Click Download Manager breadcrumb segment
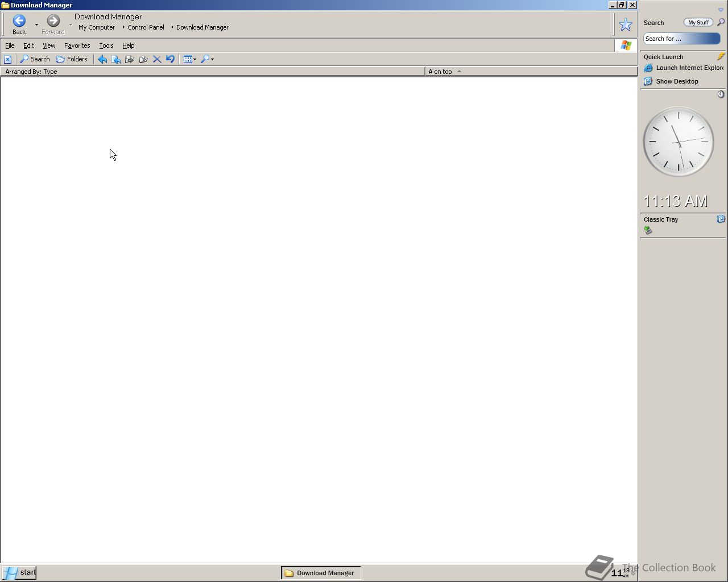Screen dimensions: 728x582 202,27
